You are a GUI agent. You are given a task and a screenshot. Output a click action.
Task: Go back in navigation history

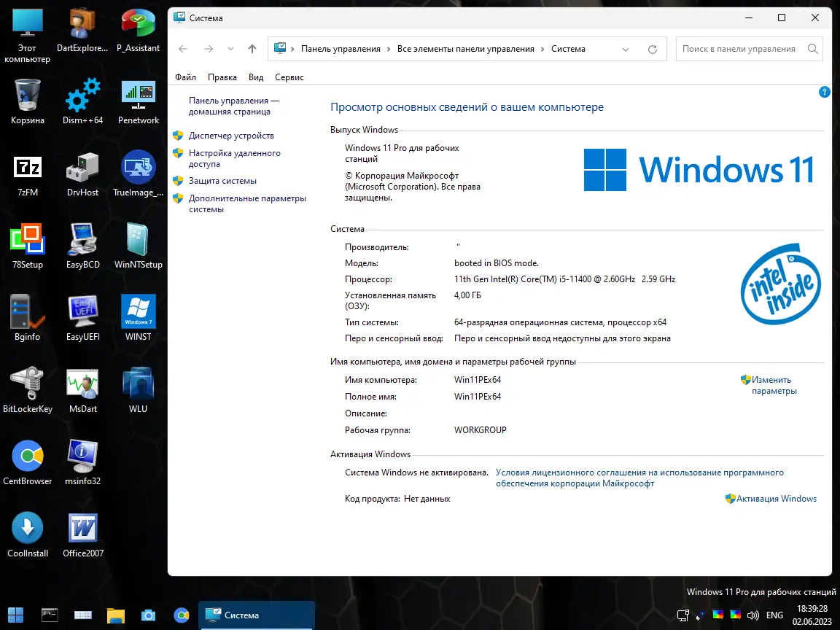183,49
